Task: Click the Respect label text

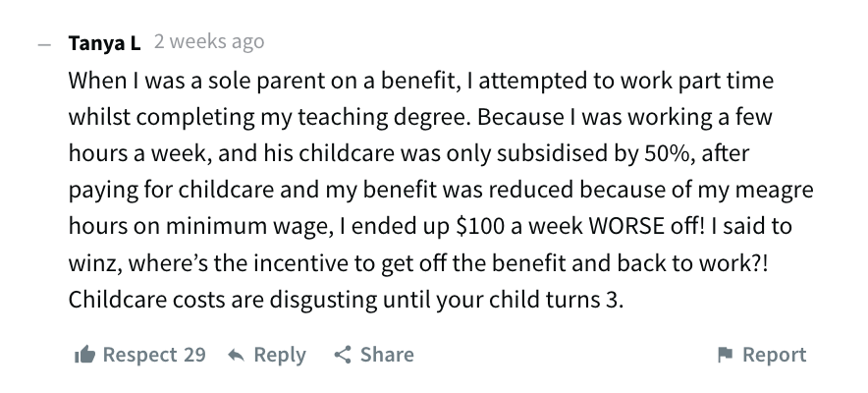Action: 140,355
